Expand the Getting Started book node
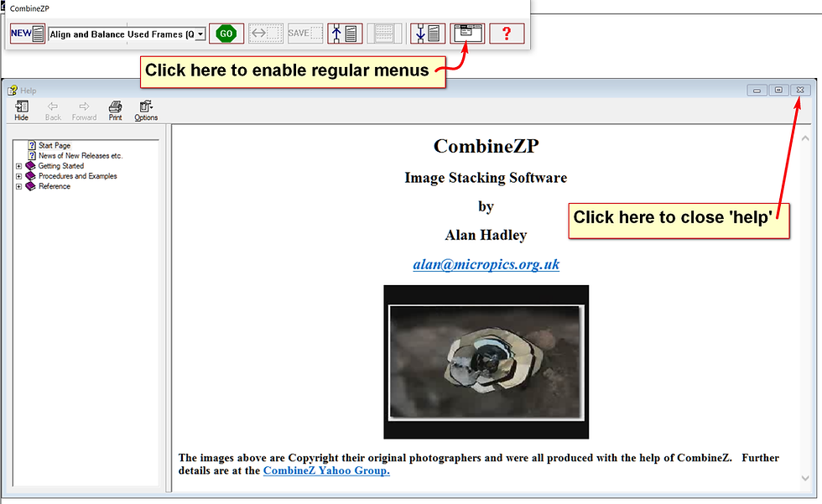This screenshot has height=504, width=822. (18, 166)
